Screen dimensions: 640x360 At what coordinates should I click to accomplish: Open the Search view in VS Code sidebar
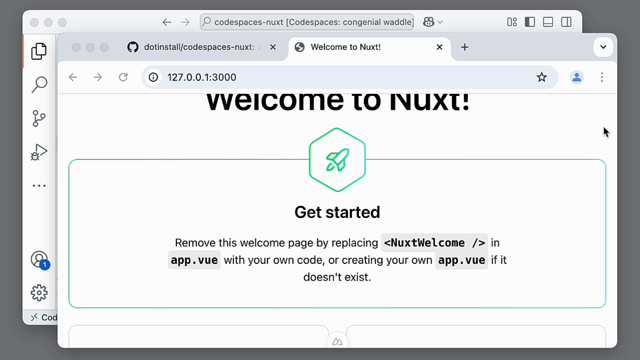39,84
